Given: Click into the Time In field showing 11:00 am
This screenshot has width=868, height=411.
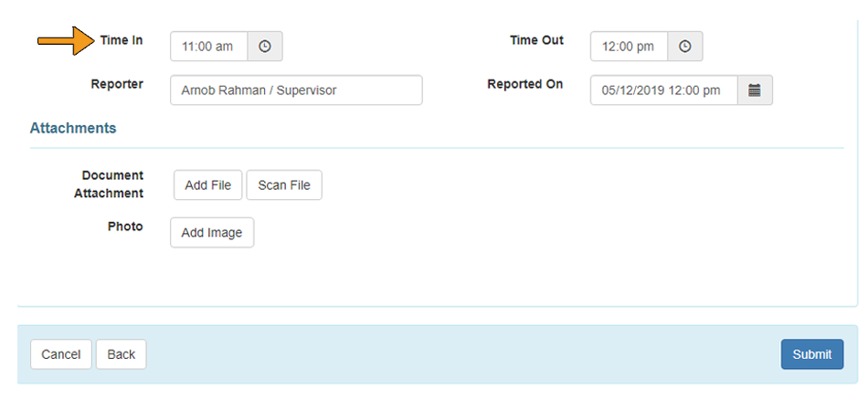Looking at the screenshot, I should pyautogui.click(x=208, y=47).
